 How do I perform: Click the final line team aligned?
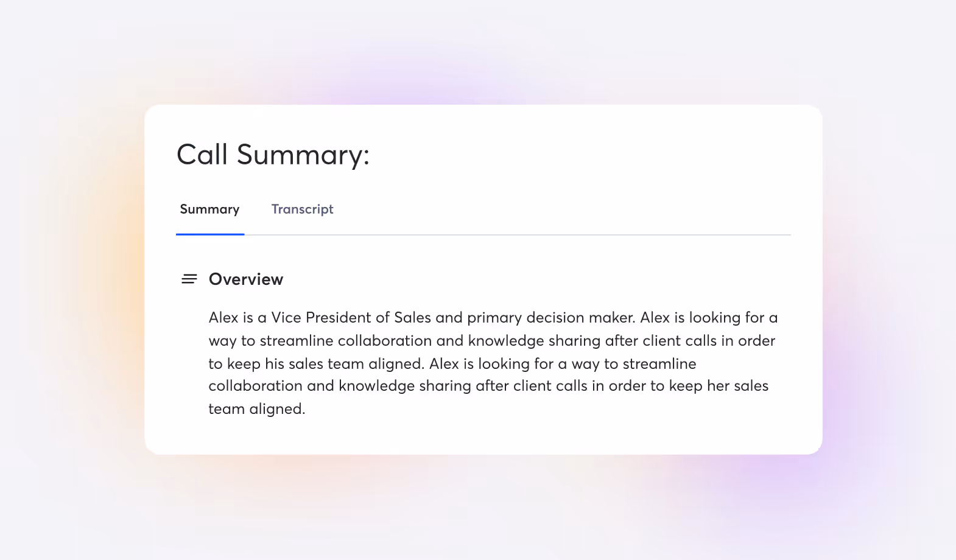pos(256,409)
